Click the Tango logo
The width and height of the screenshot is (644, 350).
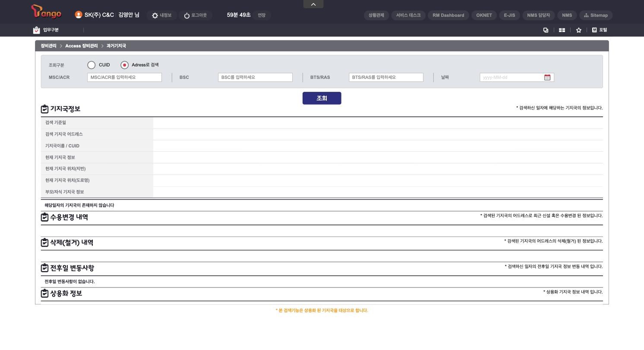(x=46, y=12)
